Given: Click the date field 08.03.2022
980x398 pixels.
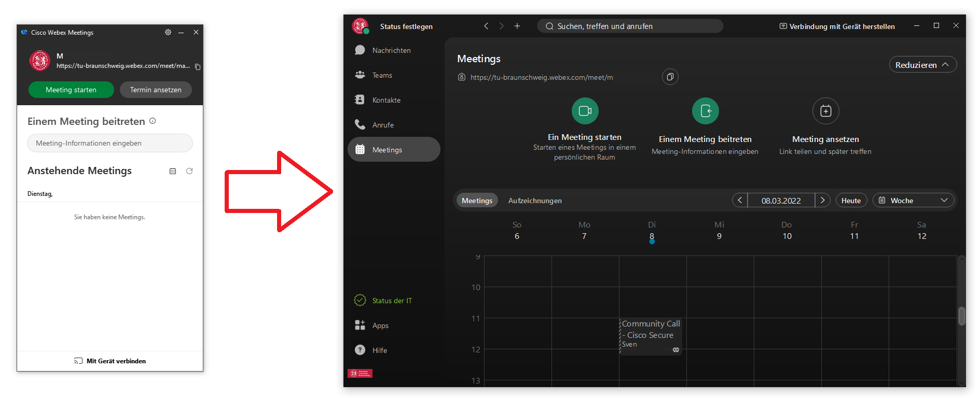Looking at the screenshot, I should coord(781,200).
